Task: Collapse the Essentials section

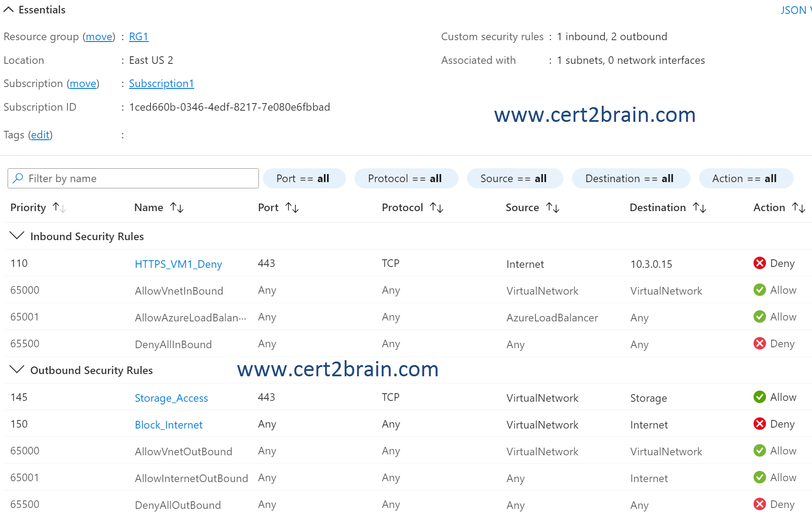Action: (8, 10)
